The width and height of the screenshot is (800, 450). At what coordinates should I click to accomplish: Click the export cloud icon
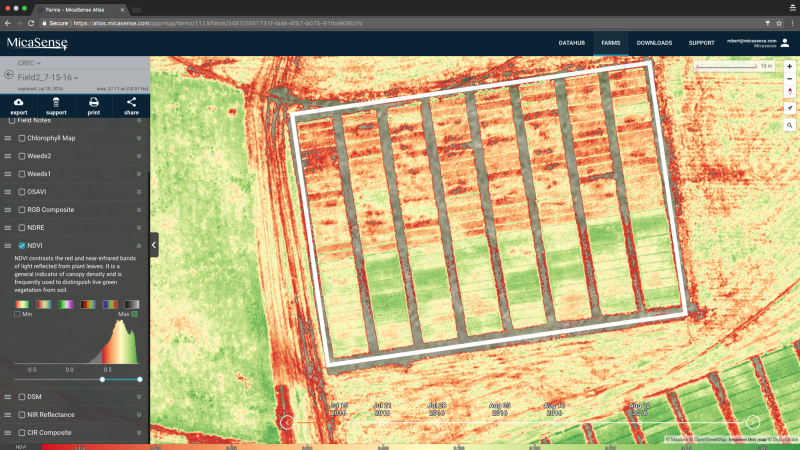click(x=19, y=102)
